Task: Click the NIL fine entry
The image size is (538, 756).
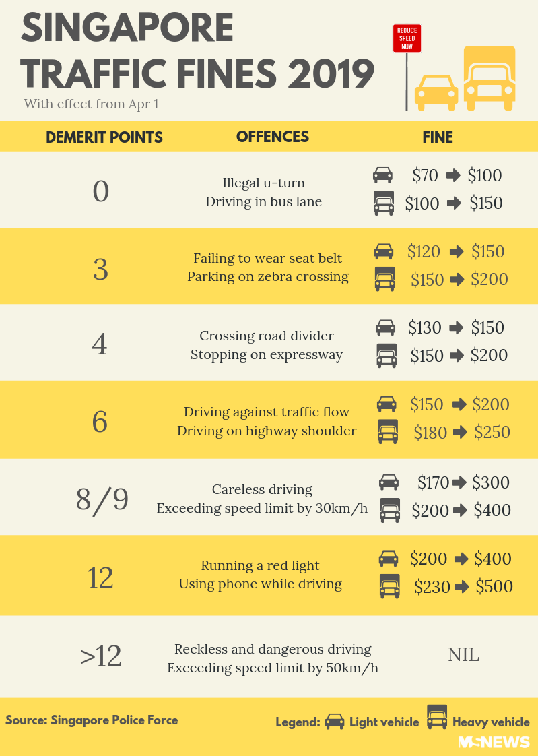Action: pyautogui.click(x=463, y=654)
